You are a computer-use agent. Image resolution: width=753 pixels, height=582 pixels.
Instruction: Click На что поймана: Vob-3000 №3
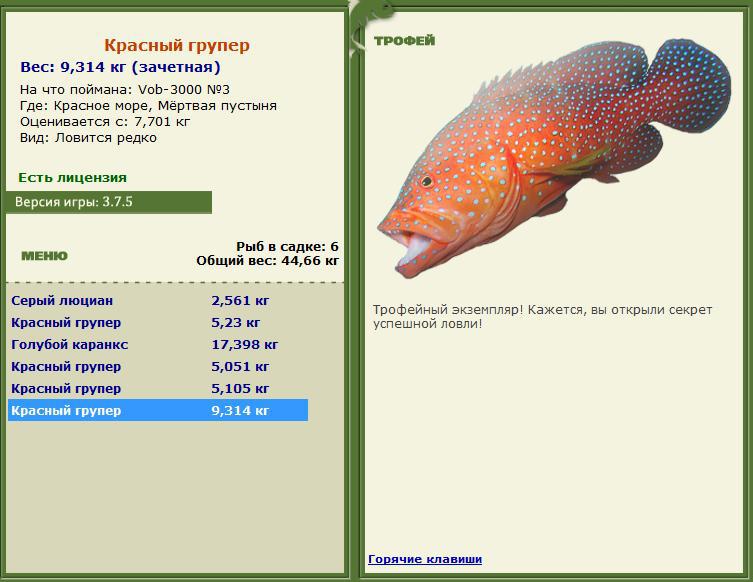click(125, 89)
